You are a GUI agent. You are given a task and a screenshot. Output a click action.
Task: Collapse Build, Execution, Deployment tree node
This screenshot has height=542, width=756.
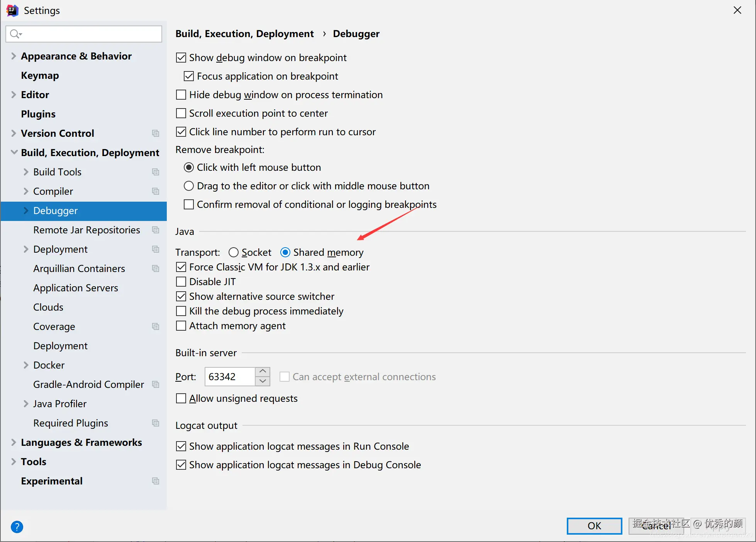point(14,153)
